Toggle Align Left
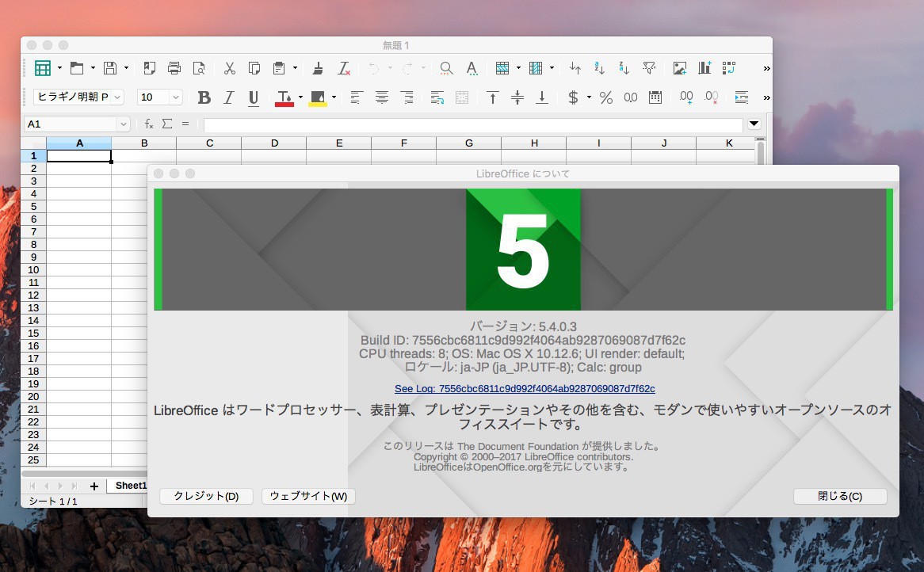 (356, 97)
